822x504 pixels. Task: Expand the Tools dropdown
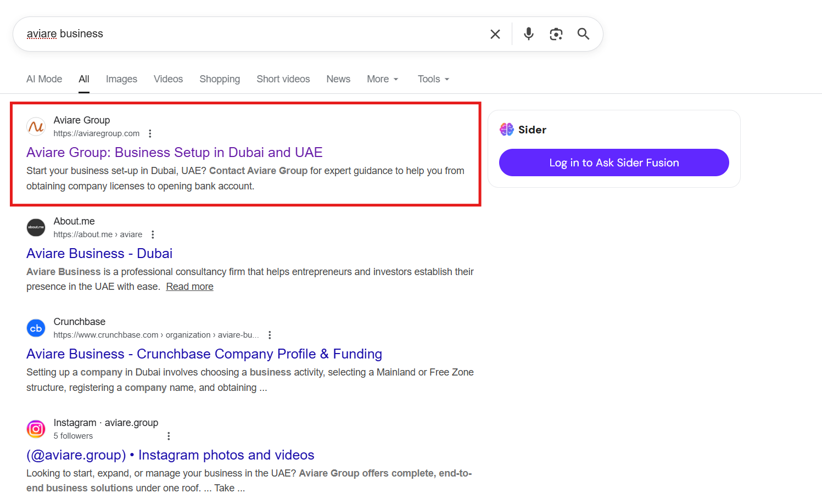(433, 79)
